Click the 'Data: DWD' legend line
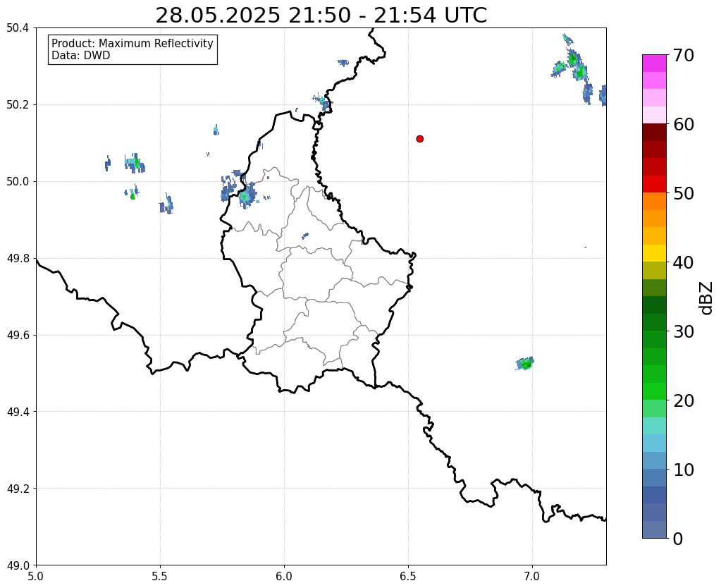The width and height of the screenshot is (721, 588). coord(81,56)
